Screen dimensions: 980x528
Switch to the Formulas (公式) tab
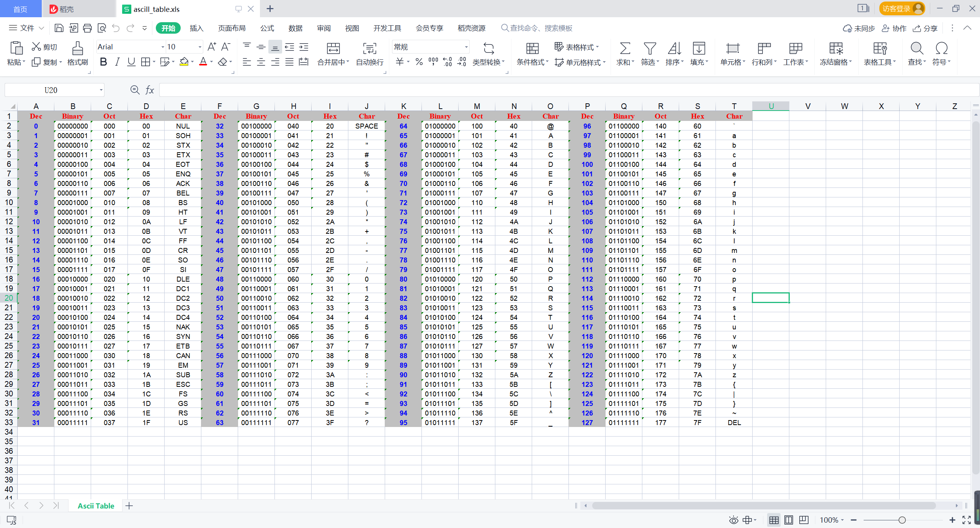(267, 28)
